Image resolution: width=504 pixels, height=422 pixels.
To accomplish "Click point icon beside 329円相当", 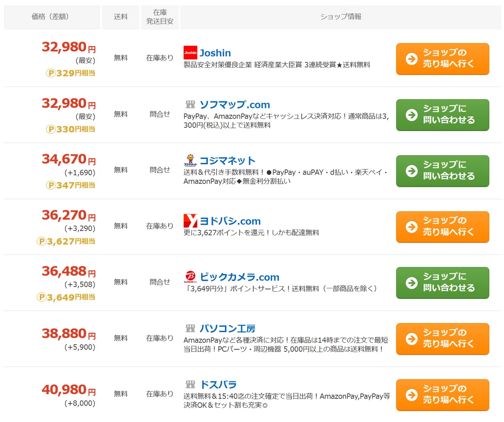I will [50, 73].
